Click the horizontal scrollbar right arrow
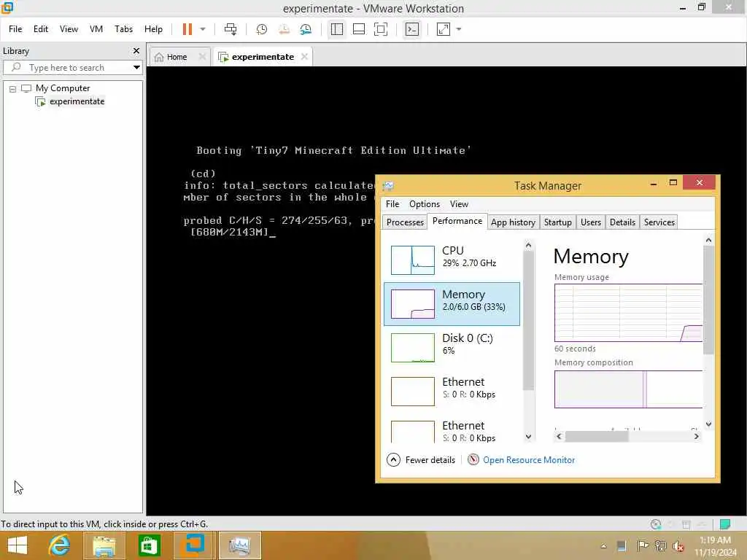The height and width of the screenshot is (560, 747). (x=697, y=436)
